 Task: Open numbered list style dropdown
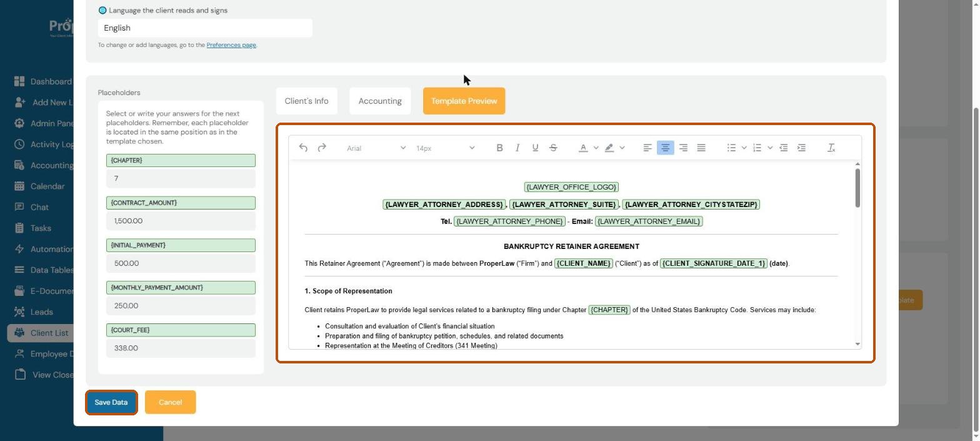pyautogui.click(x=770, y=148)
